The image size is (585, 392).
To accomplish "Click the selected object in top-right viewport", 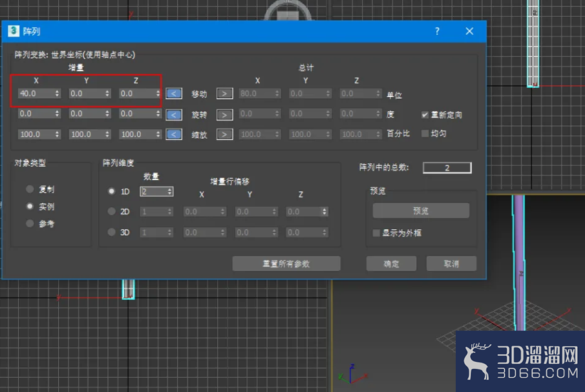I will tap(533, 44).
